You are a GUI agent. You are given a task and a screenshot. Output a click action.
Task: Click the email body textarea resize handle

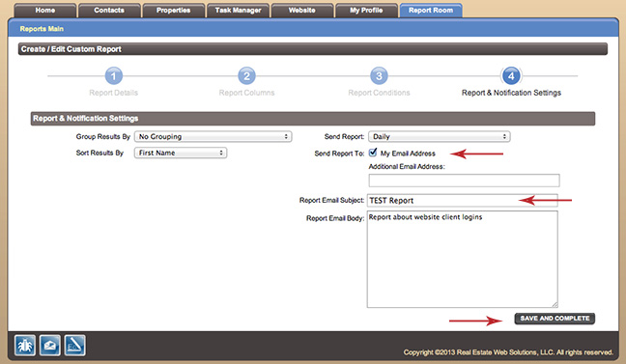[555, 304]
